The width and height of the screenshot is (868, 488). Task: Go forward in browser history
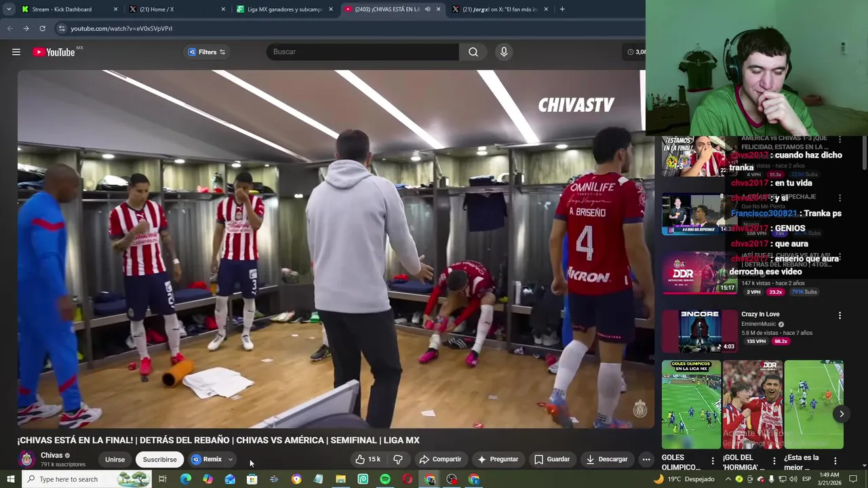(x=26, y=28)
